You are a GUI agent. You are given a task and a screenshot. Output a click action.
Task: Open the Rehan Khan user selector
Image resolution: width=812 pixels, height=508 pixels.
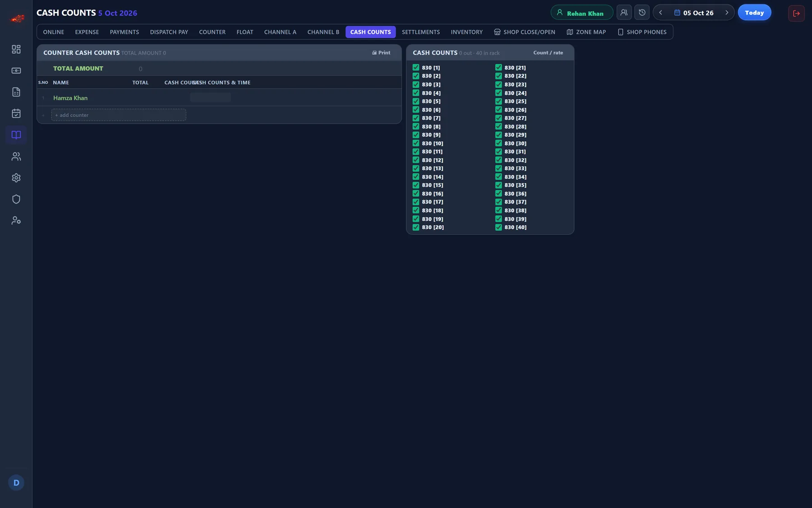coord(581,13)
